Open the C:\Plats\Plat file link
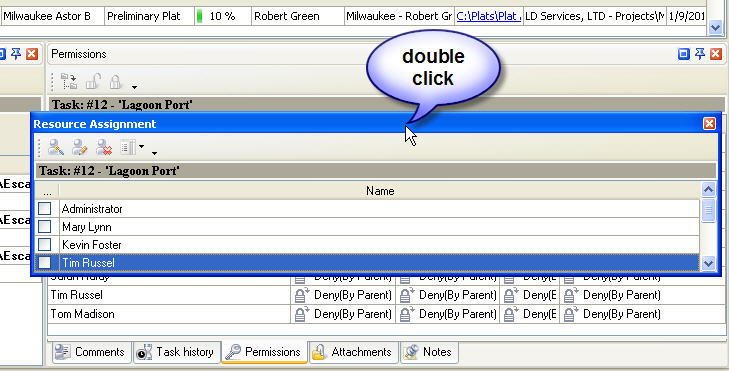Image resolution: width=729 pixels, height=371 pixels. tap(488, 16)
